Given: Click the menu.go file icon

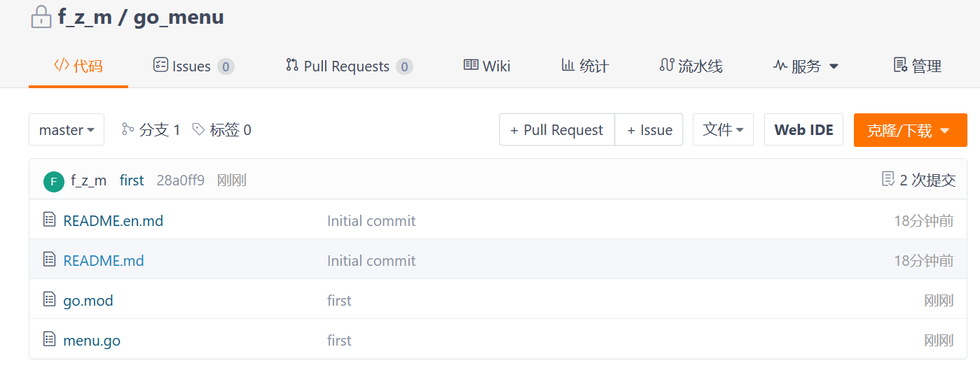Looking at the screenshot, I should [49, 339].
